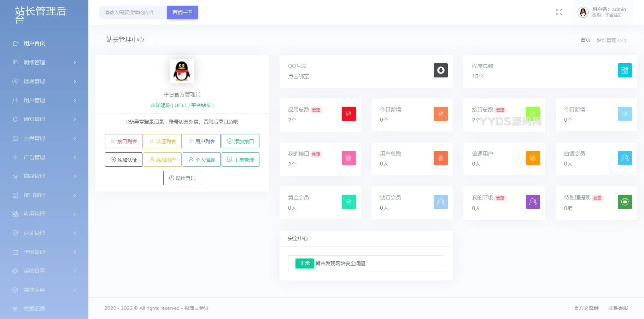644x319 pixels.
Task: Click the 添加用户 button
Action: click(163, 159)
